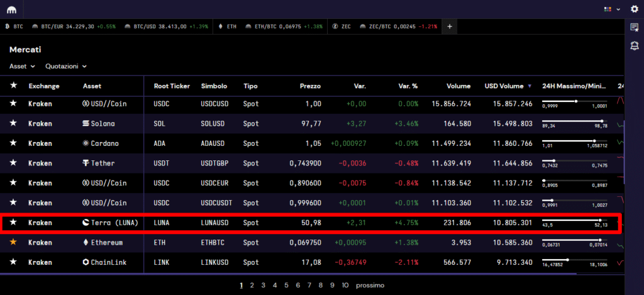Click the ChainLink asset icon
Viewport: 644px width, 295px height.
[x=86, y=262]
